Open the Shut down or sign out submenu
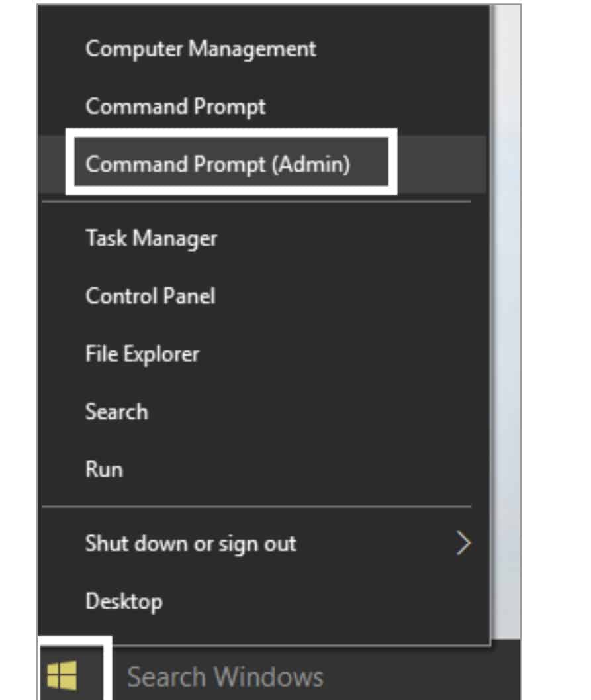The height and width of the screenshot is (700, 591). tap(191, 544)
